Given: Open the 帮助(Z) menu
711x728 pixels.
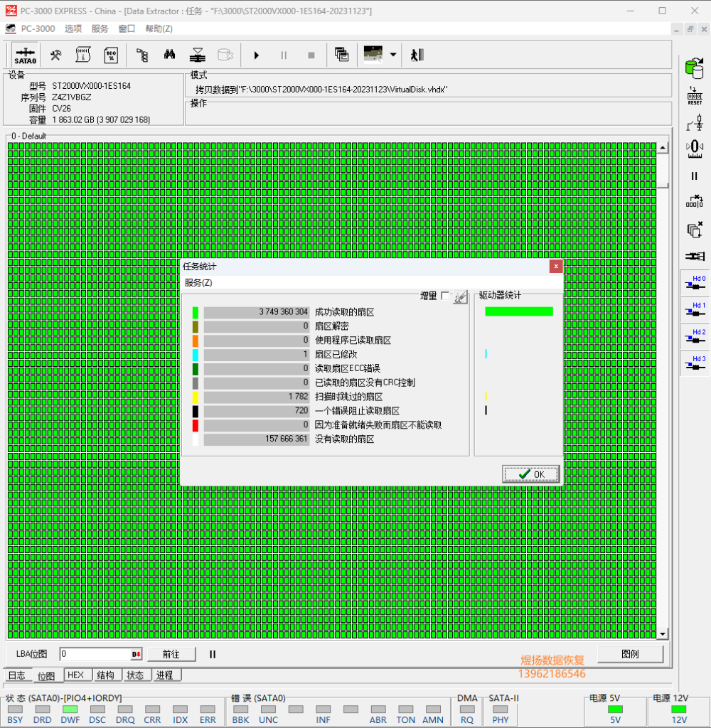Looking at the screenshot, I should pyautogui.click(x=159, y=28).
